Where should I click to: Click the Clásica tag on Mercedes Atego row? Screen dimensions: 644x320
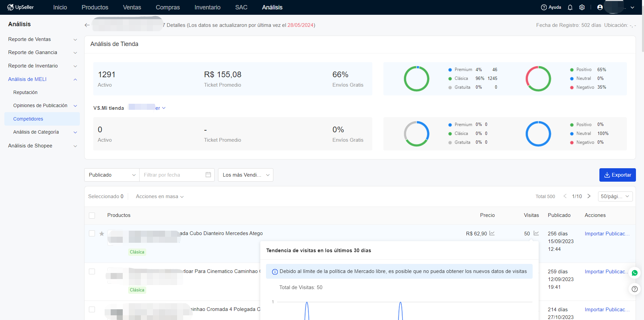137,252
